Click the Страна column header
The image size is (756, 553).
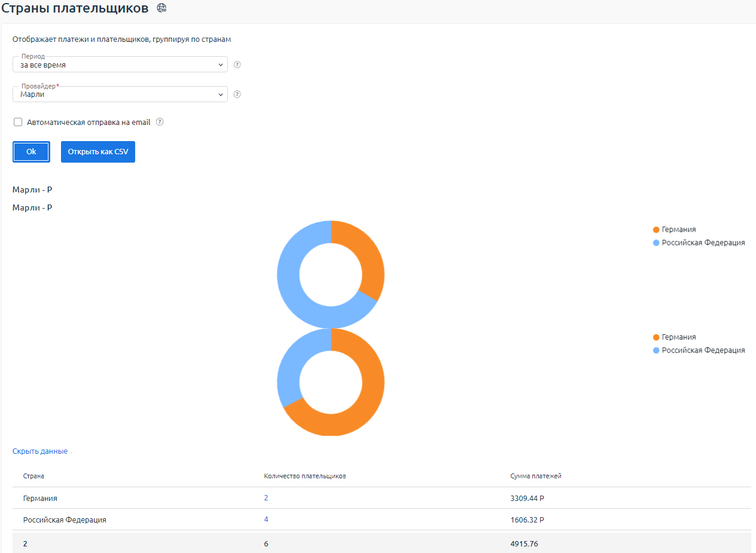point(33,476)
